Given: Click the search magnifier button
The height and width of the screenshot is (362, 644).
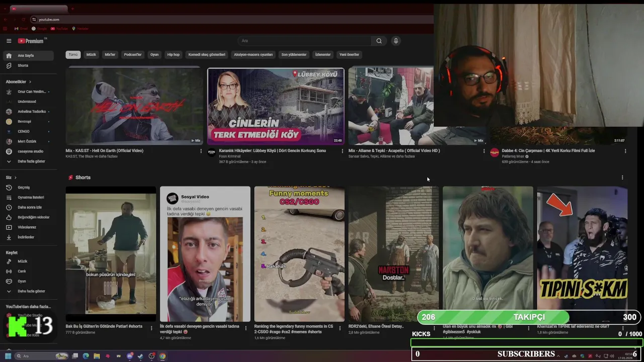Looking at the screenshot, I should click(379, 41).
